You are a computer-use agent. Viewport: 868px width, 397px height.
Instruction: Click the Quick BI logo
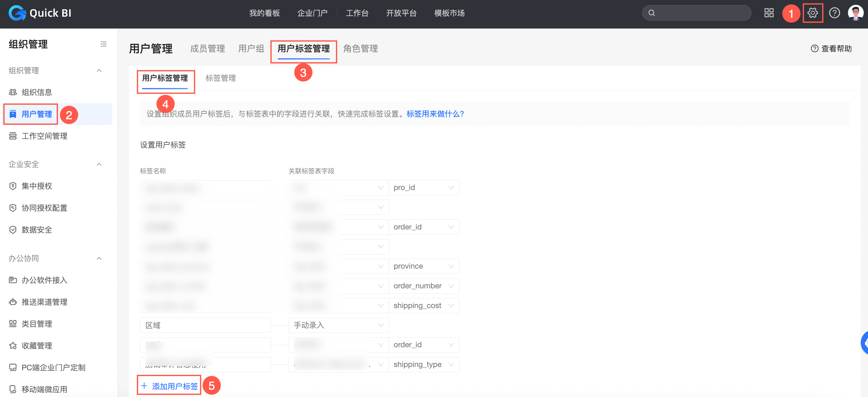tap(40, 13)
